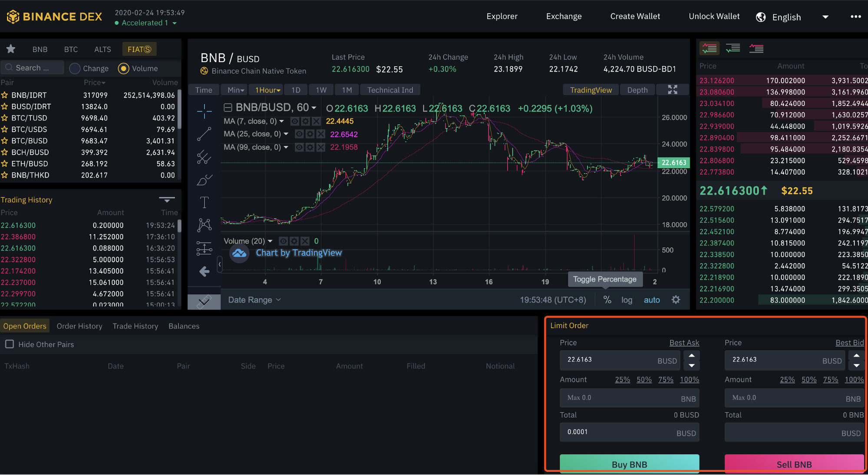868x475 pixels.
Task: Open the Create Wallet link
Action: 635,16
